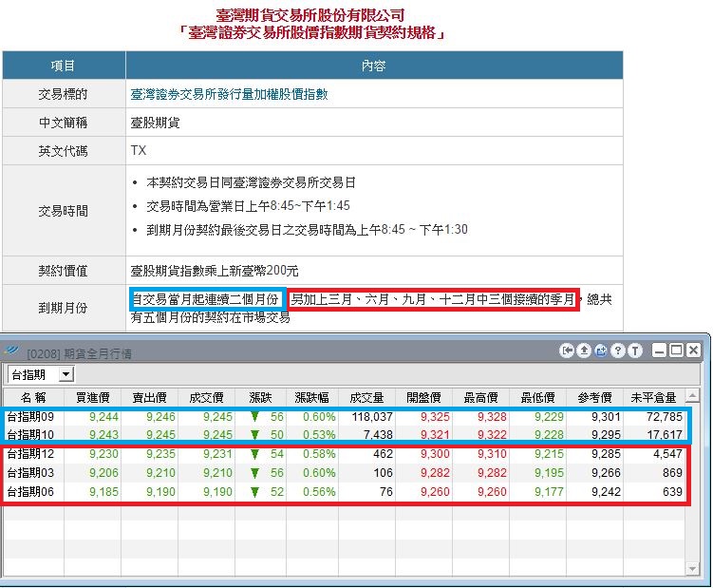This screenshot has width=713, height=588.
Task: Click open interest 72,785 cell
Action: coord(664,416)
